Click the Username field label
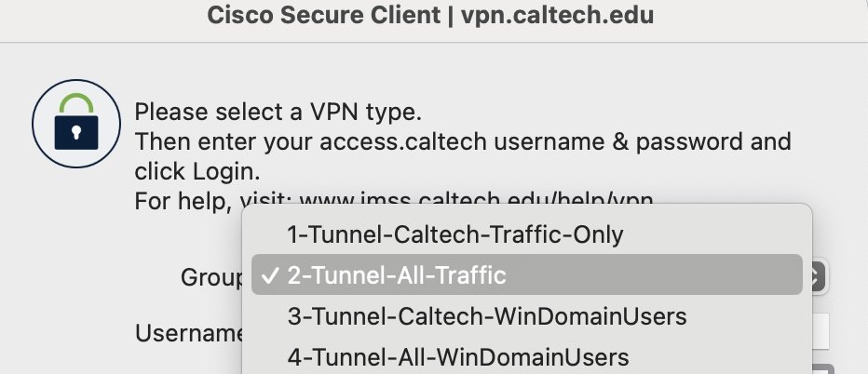This screenshot has height=374, width=868. pos(188,332)
